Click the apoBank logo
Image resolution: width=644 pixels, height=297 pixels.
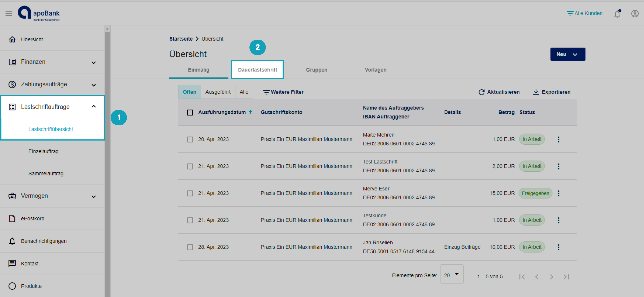39,14
